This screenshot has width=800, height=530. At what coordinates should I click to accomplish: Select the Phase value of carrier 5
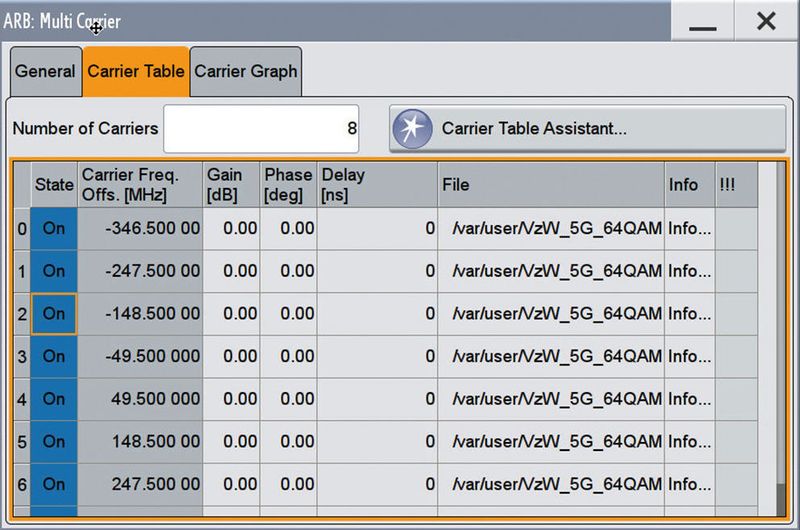pyautogui.click(x=288, y=441)
